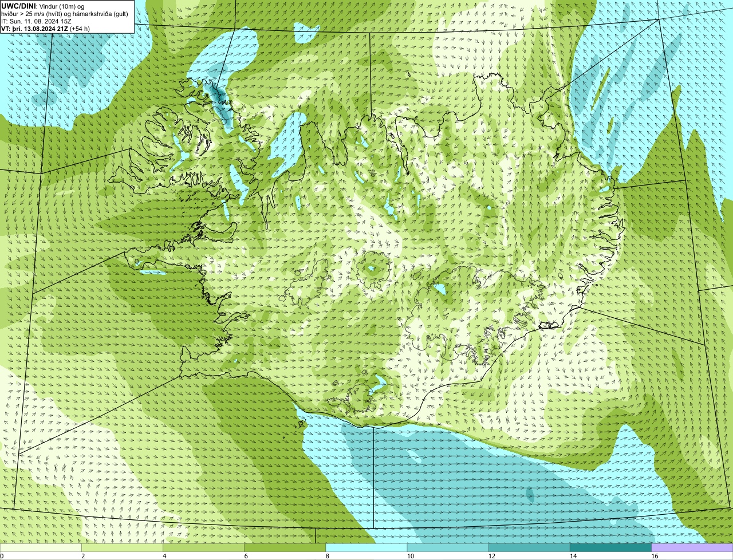Click the teal 12–14 m/s legend swatch
Viewport: 733px width, 560px height.
tap(529, 547)
